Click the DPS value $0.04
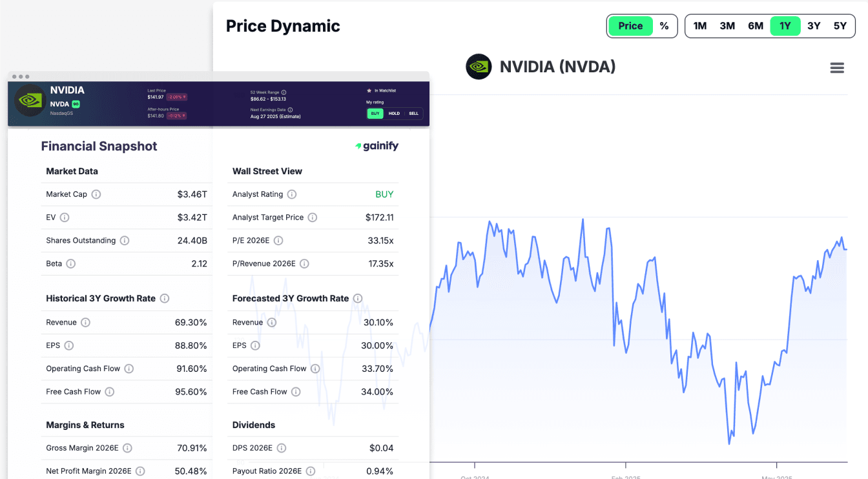868x479 pixels. click(382, 448)
